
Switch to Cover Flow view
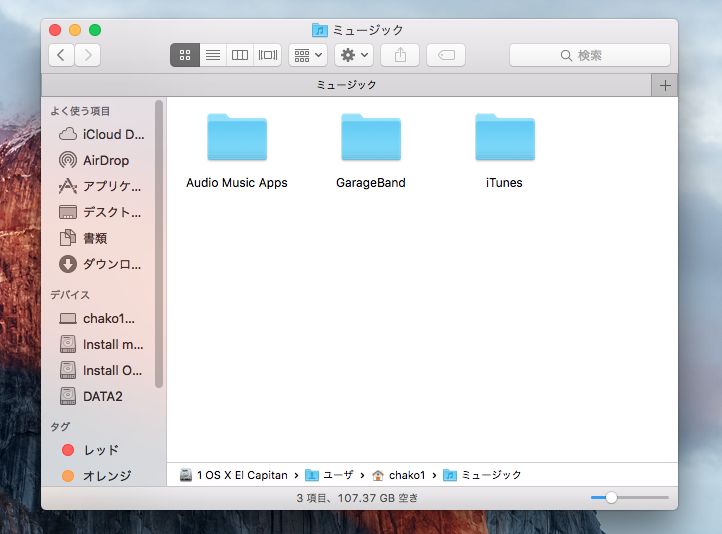pos(268,55)
